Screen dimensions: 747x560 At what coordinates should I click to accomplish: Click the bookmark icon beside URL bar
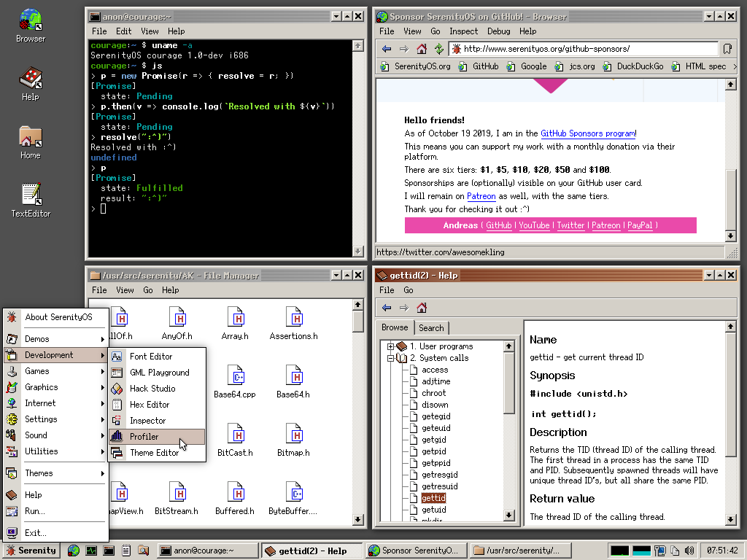(727, 49)
